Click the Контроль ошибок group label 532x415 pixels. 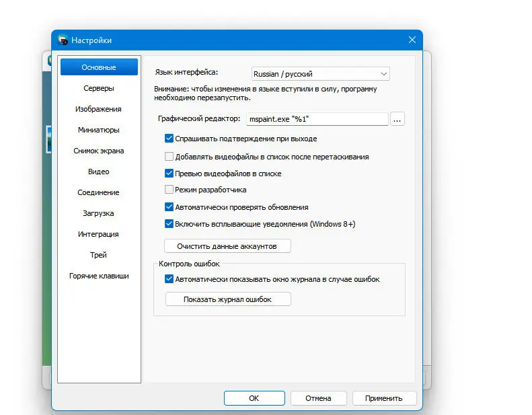tap(189, 264)
